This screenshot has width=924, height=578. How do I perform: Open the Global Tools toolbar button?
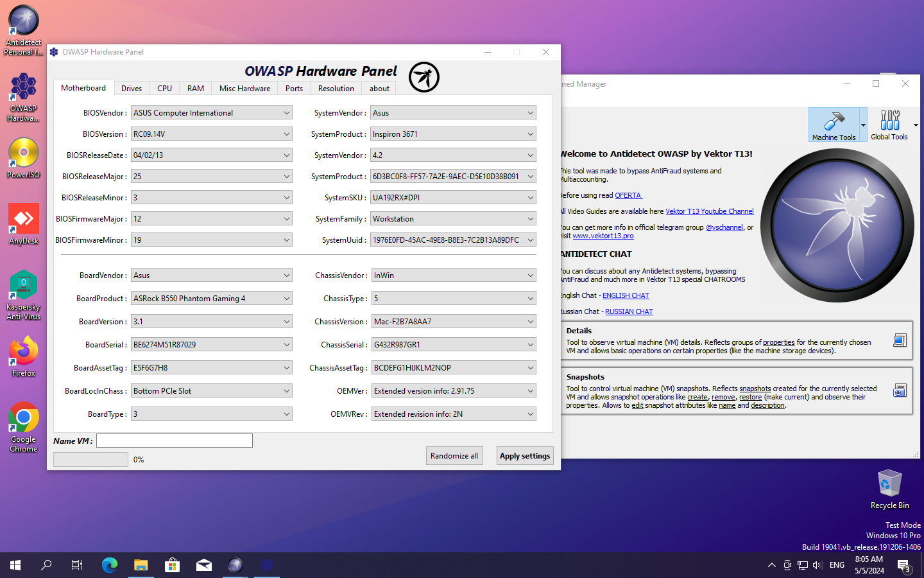coord(889,125)
